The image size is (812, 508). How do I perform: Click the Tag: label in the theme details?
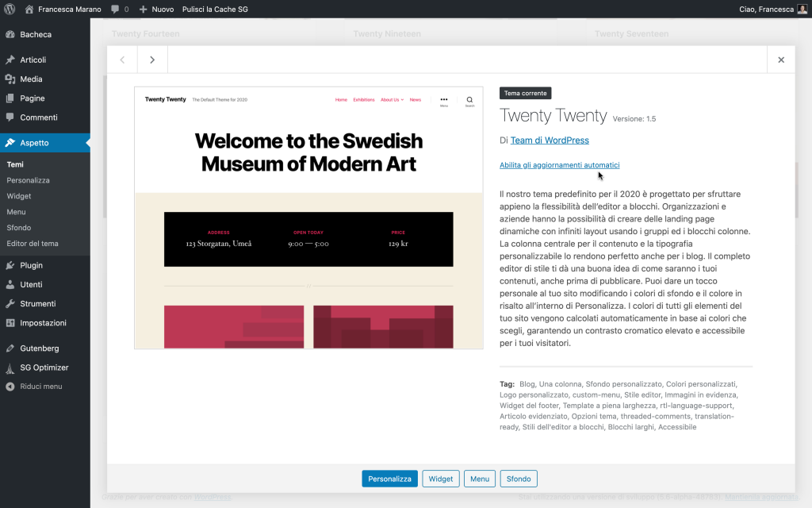(x=507, y=384)
